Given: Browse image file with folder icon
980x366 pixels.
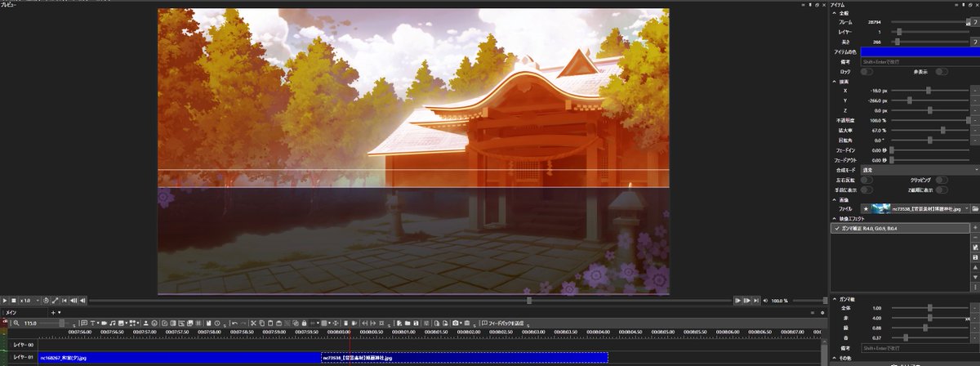Looking at the screenshot, I should pos(975,208).
